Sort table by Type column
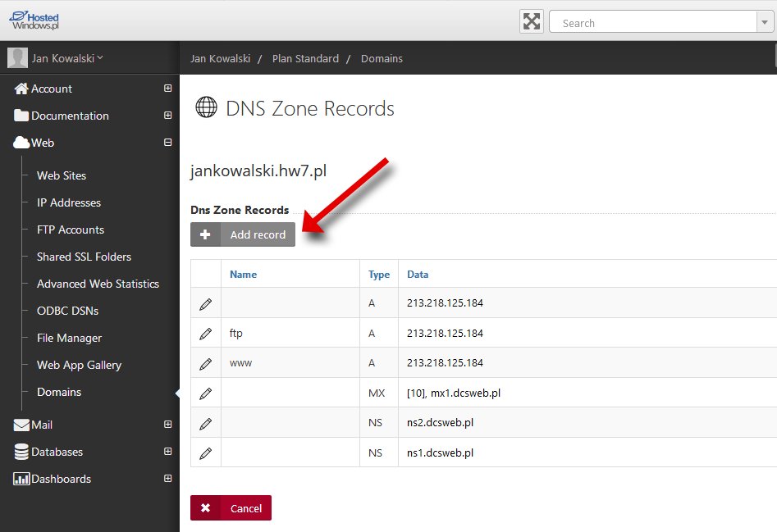Image resolution: width=777 pixels, height=532 pixels. [x=379, y=275]
